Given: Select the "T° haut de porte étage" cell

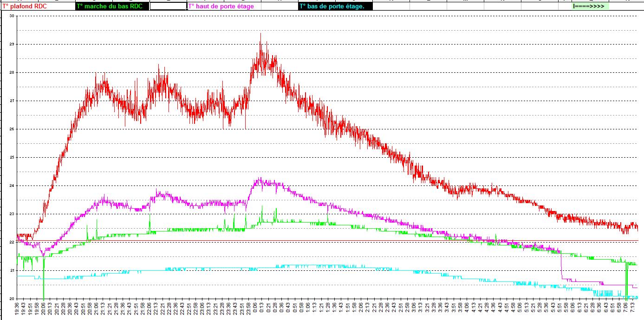Looking at the screenshot, I should point(224,6).
